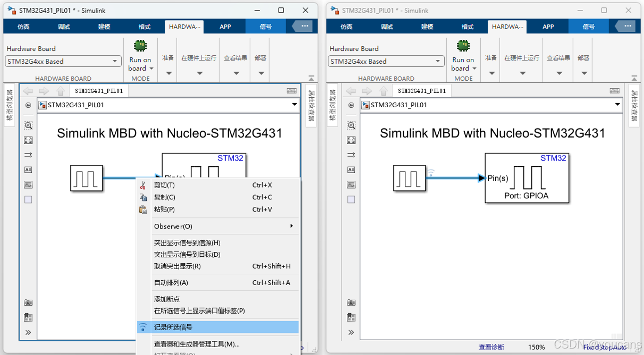Open 建模 tab in left window
Image resolution: width=644 pixels, height=355 pixels.
(x=104, y=27)
